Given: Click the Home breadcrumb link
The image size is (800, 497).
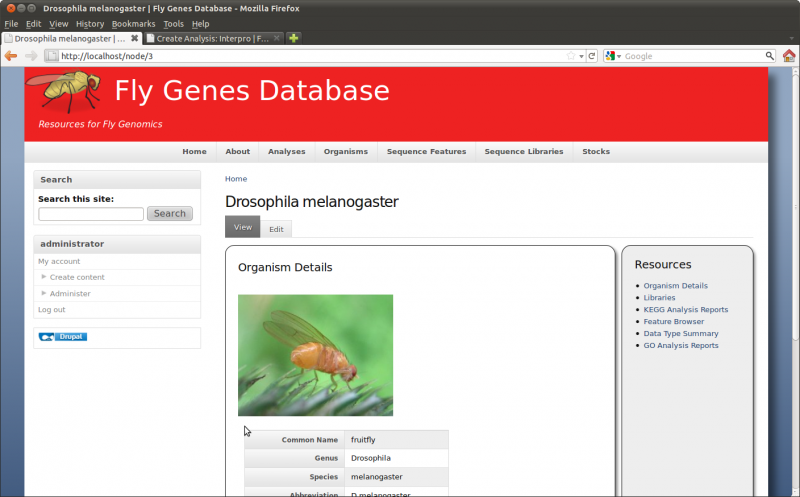Looking at the screenshot, I should 236,179.
